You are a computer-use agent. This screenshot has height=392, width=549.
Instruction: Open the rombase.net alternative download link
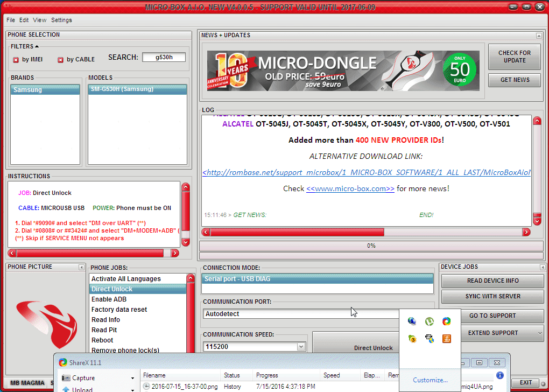tap(367, 172)
